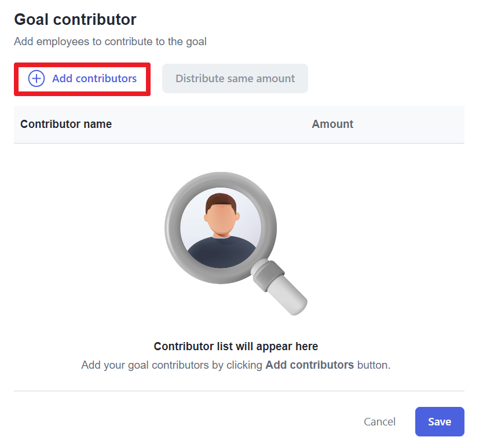The width and height of the screenshot is (483, 448).
Task: Click bold 'Add contributors' in helper text
Action: pos(310,365)
